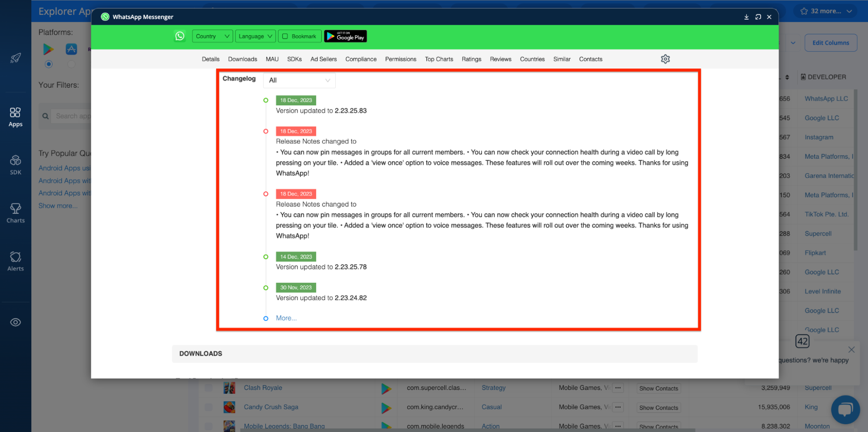Open WhatsApp on Google Play button

[346, 36]
